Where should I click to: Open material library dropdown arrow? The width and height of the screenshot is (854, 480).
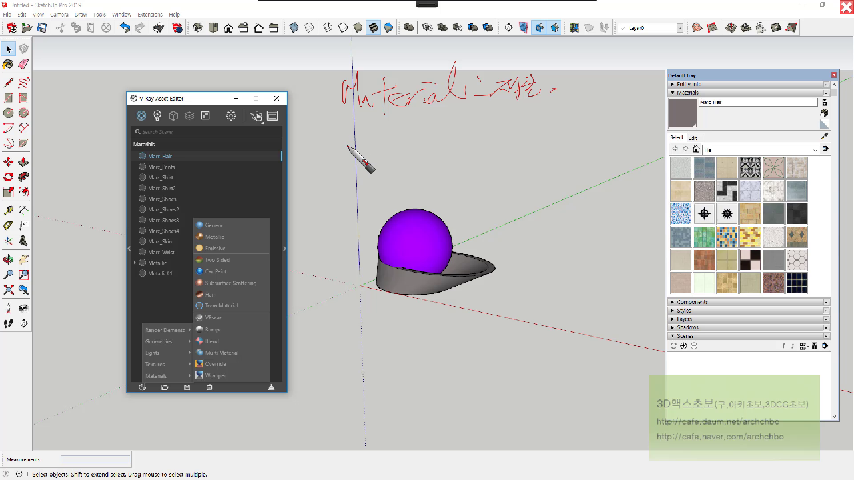pos(815,149)
